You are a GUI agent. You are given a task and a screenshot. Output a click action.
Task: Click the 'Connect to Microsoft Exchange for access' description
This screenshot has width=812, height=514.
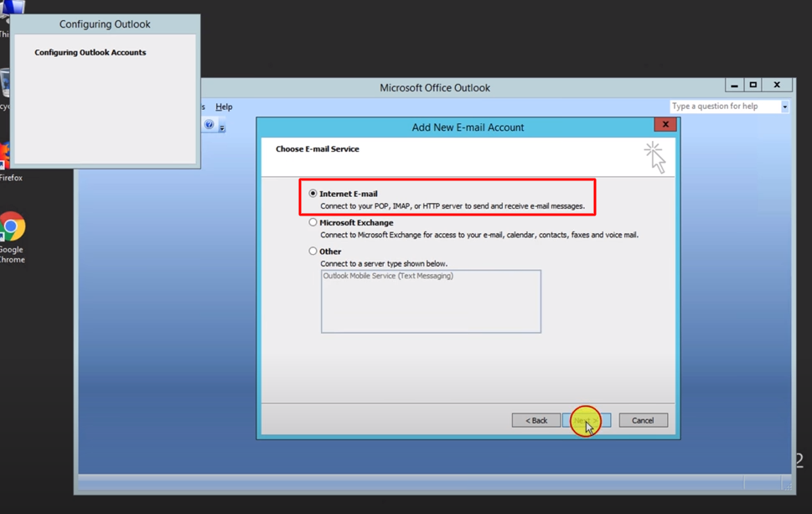(479, 235)
